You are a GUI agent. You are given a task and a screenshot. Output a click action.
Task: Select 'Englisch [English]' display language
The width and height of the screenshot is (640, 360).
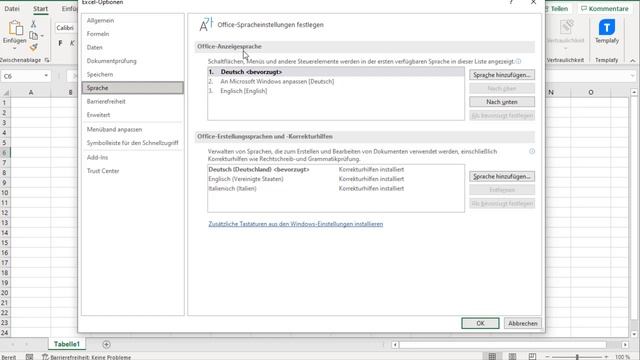(336, 91)
